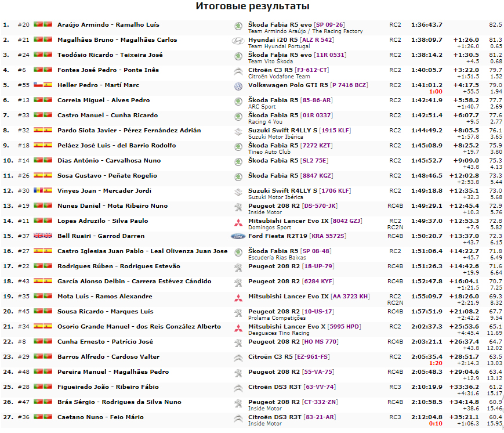Click Peugeot logo in Nunes Daniel's row
Image resolution: width=504 pixels, height=433 pixels.
(x=238, y=207)
